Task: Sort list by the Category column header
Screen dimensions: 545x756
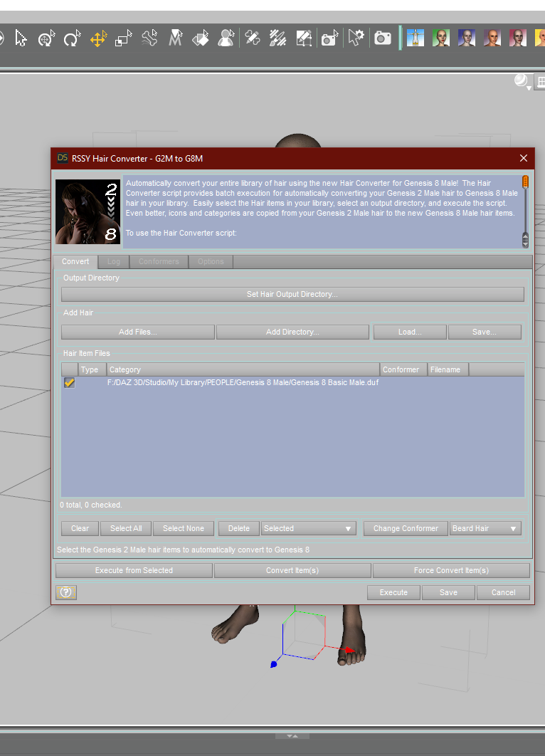Action: point(243,369)
